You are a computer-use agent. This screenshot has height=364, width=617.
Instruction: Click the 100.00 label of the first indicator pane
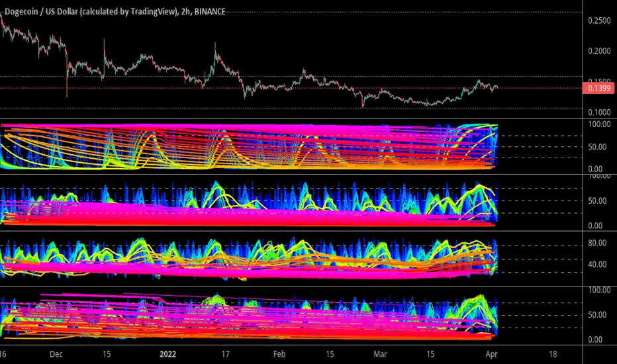coord(599,124)
